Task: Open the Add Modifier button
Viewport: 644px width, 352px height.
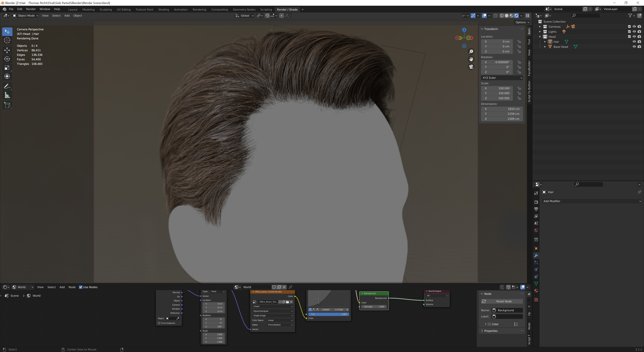Action: [592, 201]
